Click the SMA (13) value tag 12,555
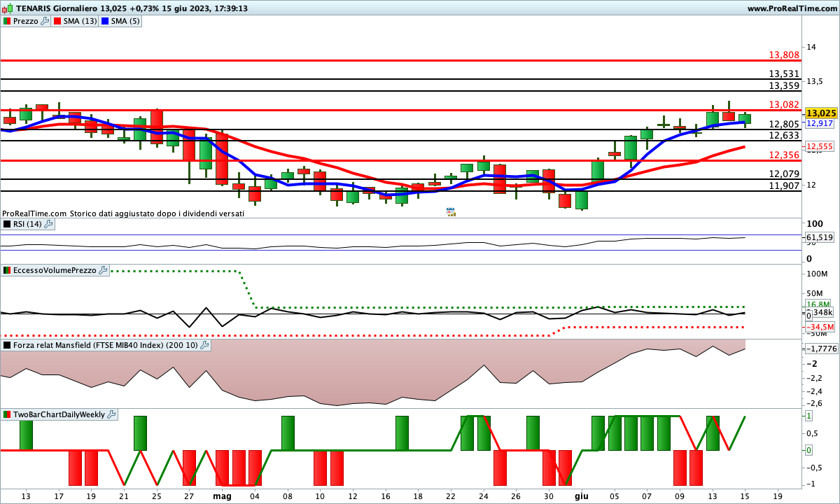This screenshot has height=504, width=840. point(820,146)
